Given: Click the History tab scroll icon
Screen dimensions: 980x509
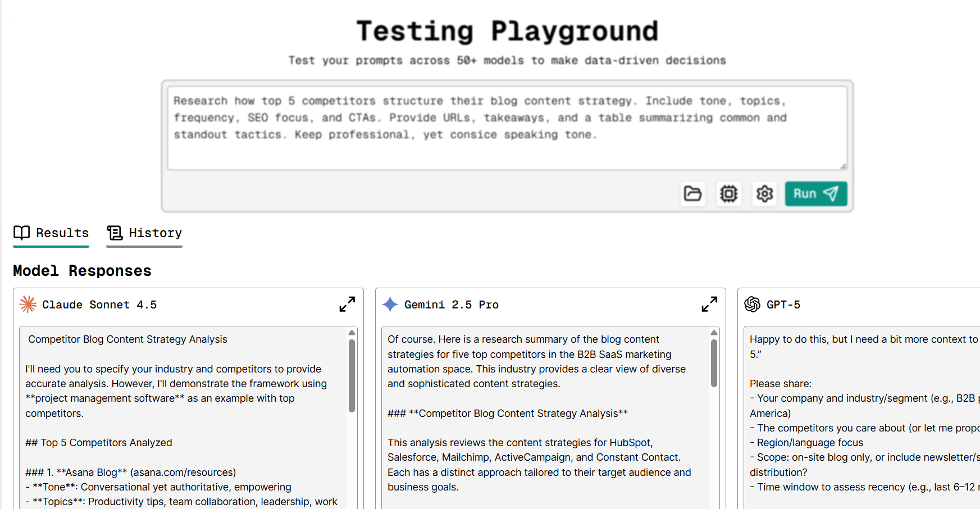Looking at the screenshot, I should click(115, 233).
